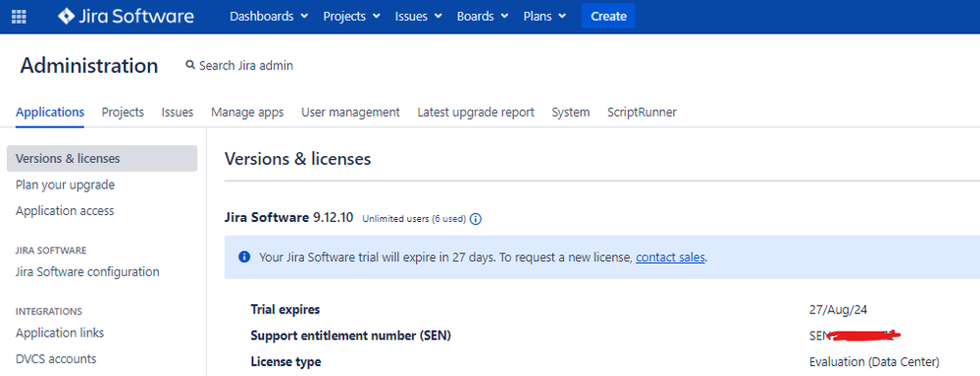Screen dimensions: 980x376
Task: Click the info icon beside 6 used
Action: tap(476, 219)
